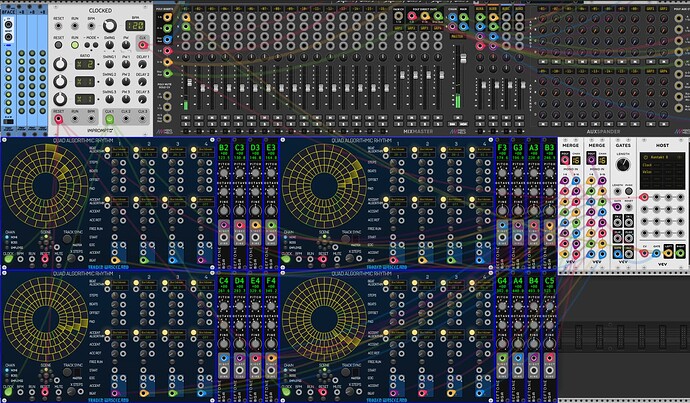Mute MixMaster channel 01
This screenshot has width=690, height=403.
click(186, 117)
